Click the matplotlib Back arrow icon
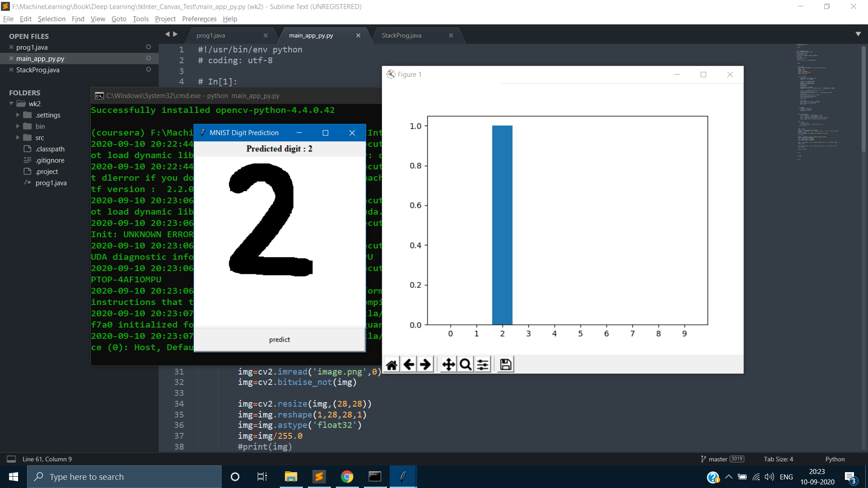 409,365
